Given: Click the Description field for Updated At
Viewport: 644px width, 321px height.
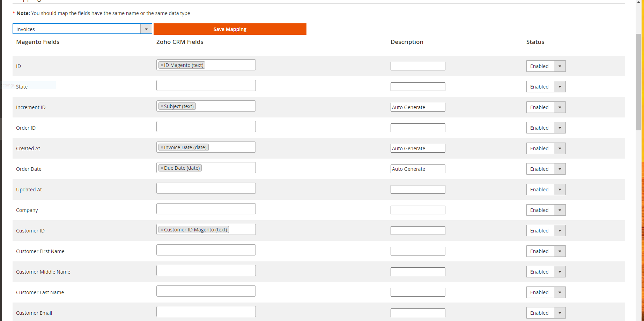Looking at the screenshot, I should pos(418,189).
